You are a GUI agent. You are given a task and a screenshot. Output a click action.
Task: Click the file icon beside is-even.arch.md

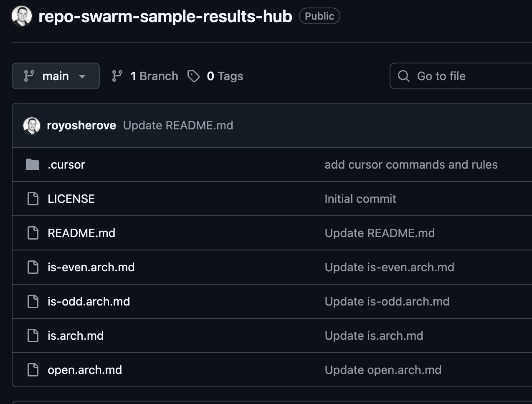pyautogui.click(x=33, y=267)
